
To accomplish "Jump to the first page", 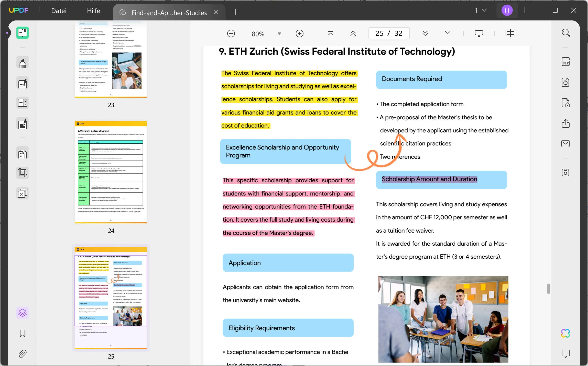I will point(330,33).
